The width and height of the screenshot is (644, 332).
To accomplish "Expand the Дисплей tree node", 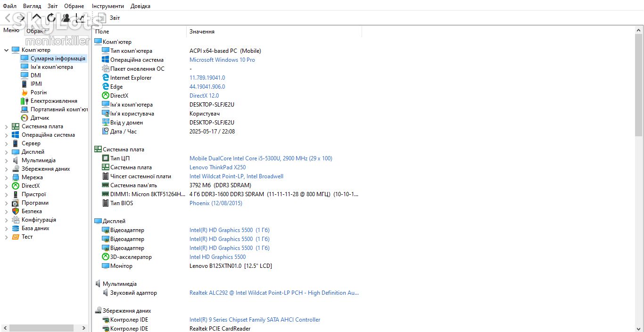I will 6,152.
